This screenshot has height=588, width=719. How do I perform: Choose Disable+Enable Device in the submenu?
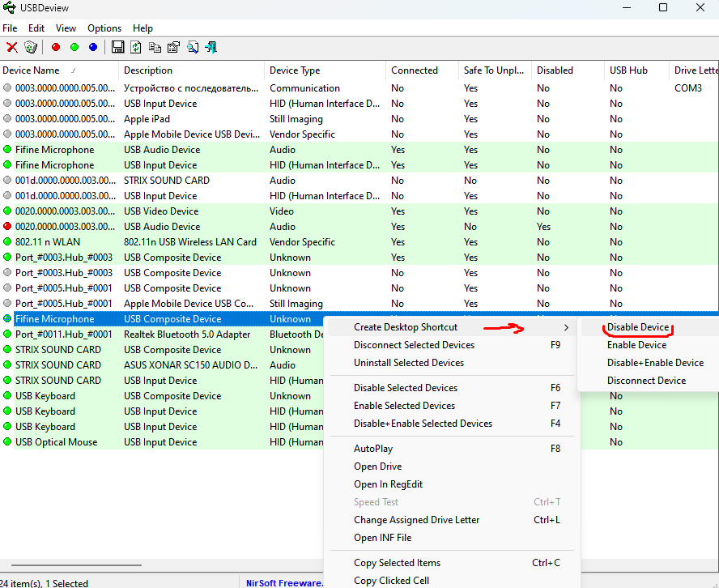click(655, 363)
